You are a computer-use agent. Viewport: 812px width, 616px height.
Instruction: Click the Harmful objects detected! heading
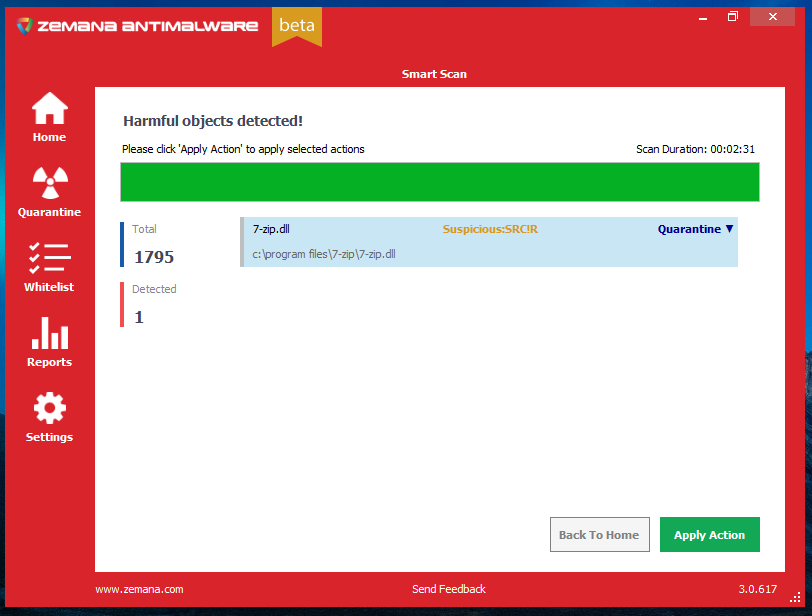pos(213,121)
